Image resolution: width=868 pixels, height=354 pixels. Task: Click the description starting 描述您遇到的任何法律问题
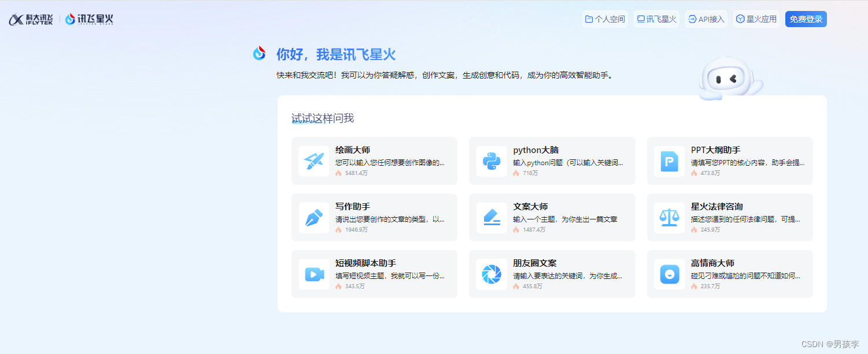click(746, 219)
